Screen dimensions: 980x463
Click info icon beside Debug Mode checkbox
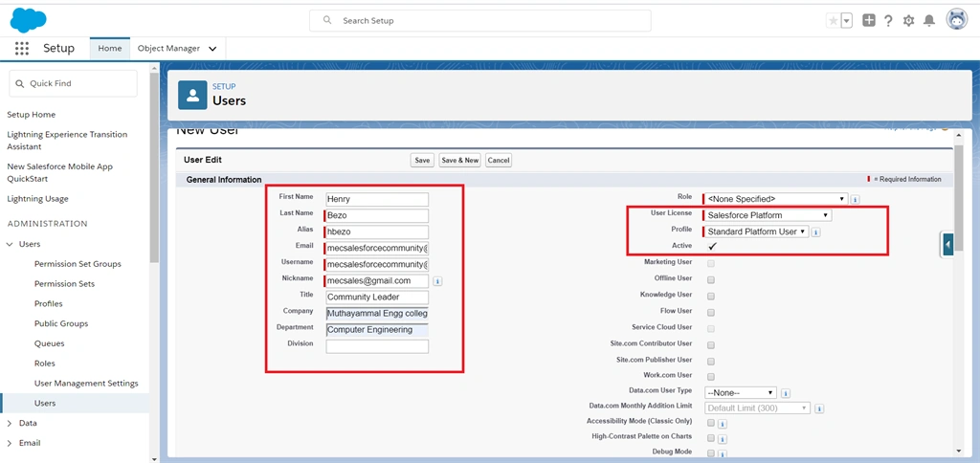coord(722,453)
